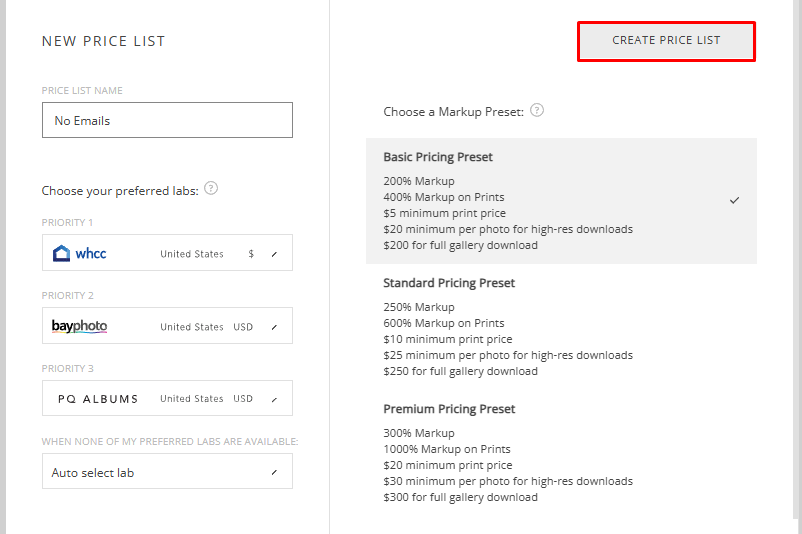Image resolution: width=802 pixels, height=534 pixels.
Task: Click the checkmark on Basic Pricing Preset
Action: click(735, 200)
